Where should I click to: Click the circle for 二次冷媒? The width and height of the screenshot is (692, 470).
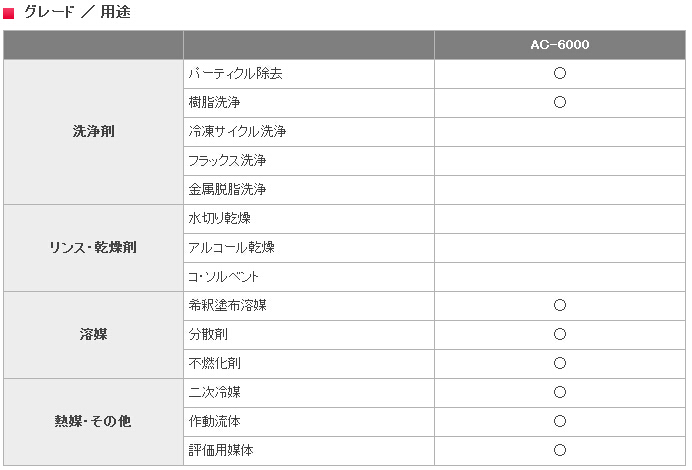560,392
